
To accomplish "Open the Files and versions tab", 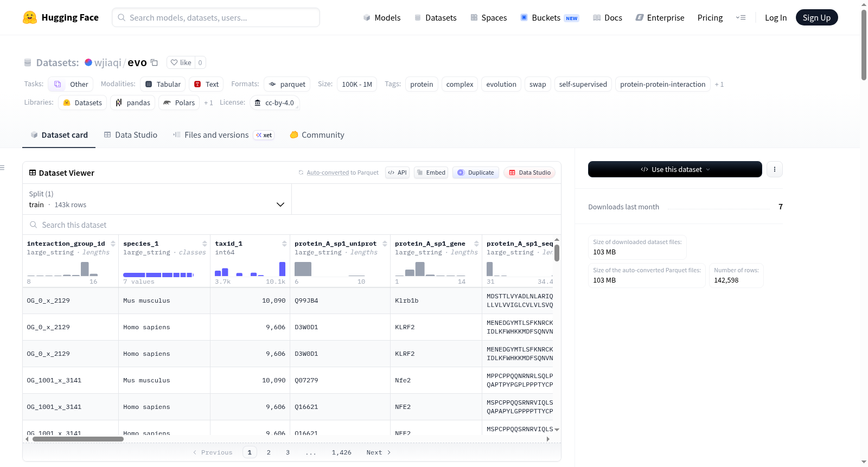I will click(x=223, y=135).
